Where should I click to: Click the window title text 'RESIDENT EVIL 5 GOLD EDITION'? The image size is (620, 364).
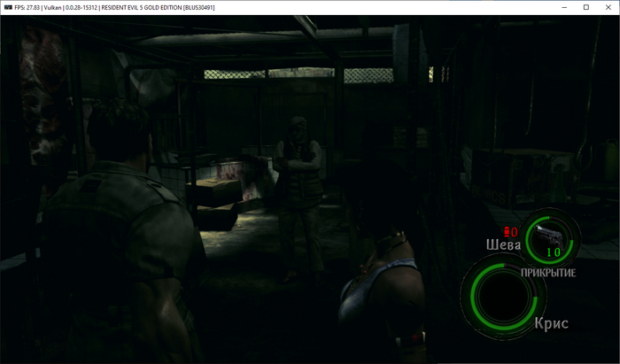click(x=142, y=7)
